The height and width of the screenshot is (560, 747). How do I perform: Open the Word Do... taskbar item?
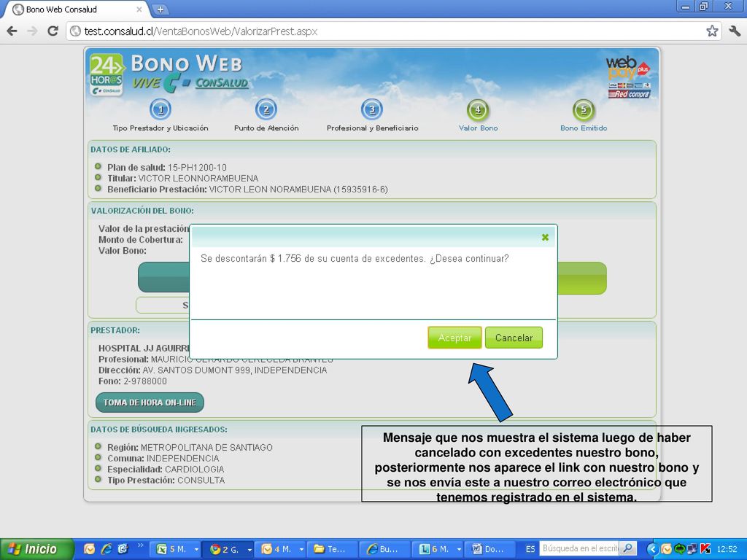point(490,549)
